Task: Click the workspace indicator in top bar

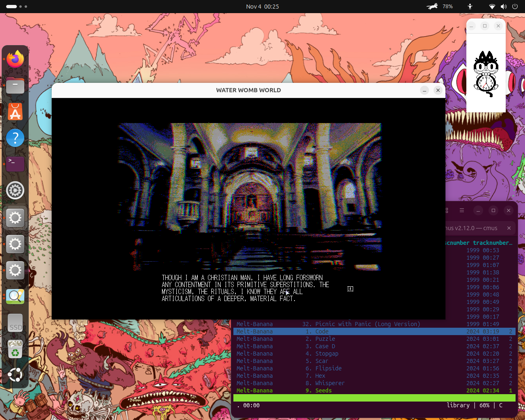Action: pos(17,7)
